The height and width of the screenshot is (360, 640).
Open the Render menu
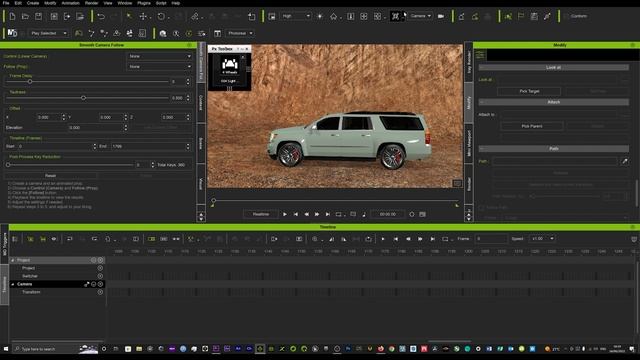pyautogui.click(x=91, y=3)
